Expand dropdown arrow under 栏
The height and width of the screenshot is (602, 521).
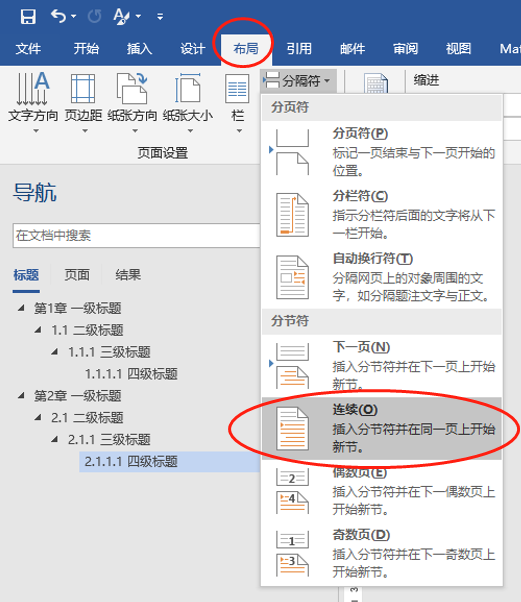[x=239, y=131]
